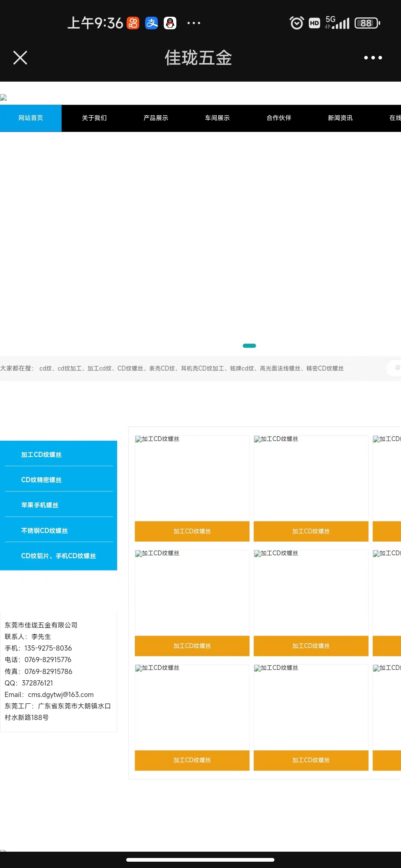Select CD纹铝片、手机CD纹螺丝 category

[58, 556]
